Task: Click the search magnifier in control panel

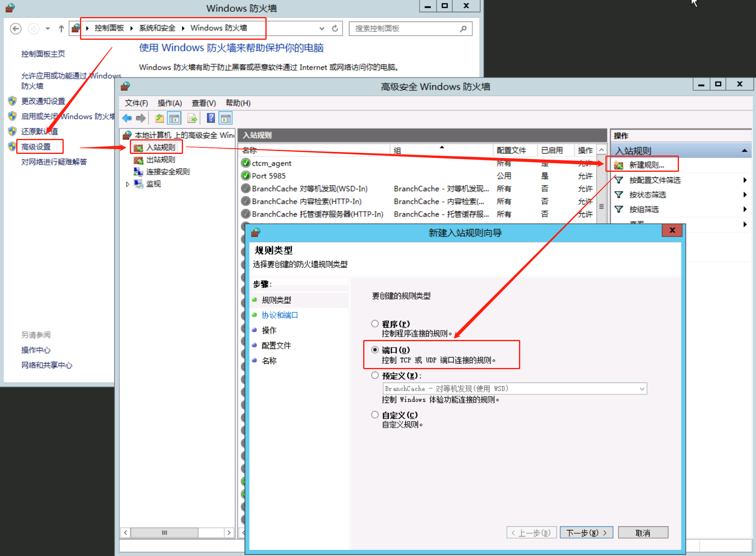Action: click(463, 28)
